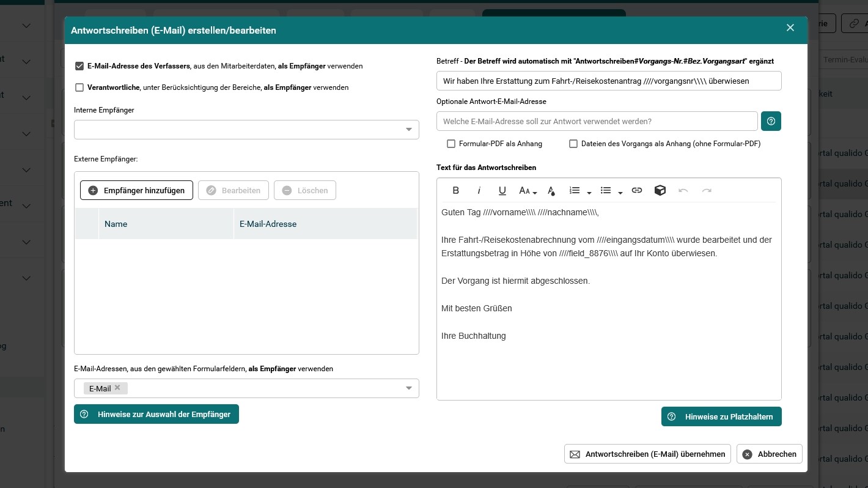Check Formular-PDF als Anhang

[451, 144]
